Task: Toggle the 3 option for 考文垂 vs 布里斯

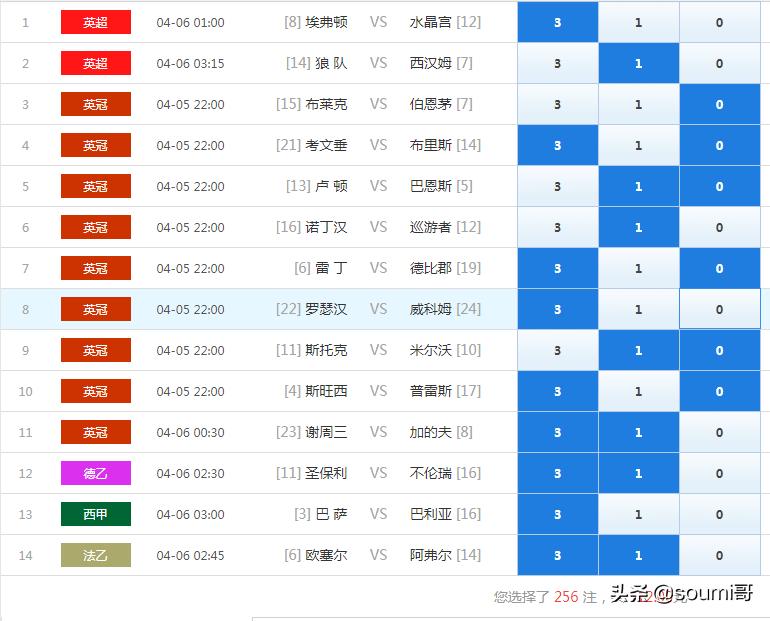Action: pos(558,145)
